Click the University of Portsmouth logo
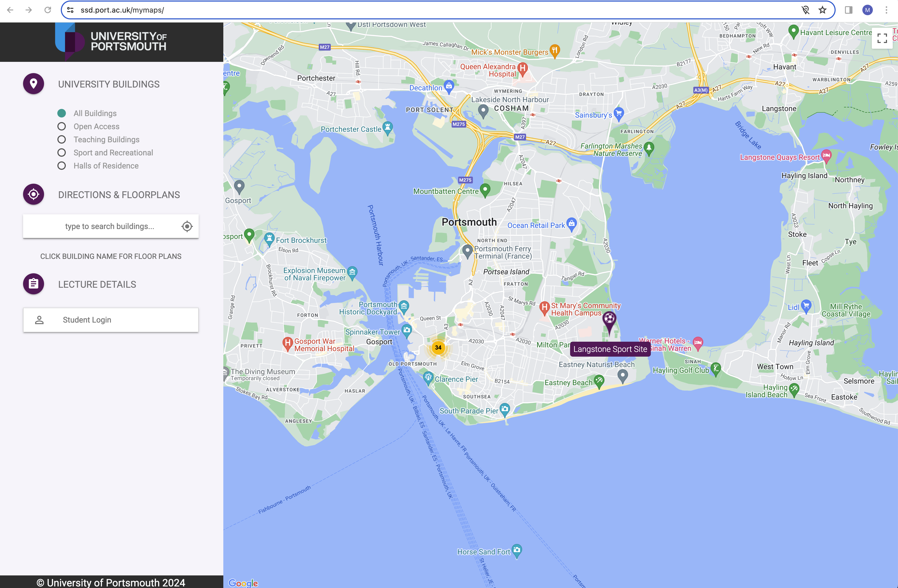This screenshot has width=898, height=588. tap(111, 41)
